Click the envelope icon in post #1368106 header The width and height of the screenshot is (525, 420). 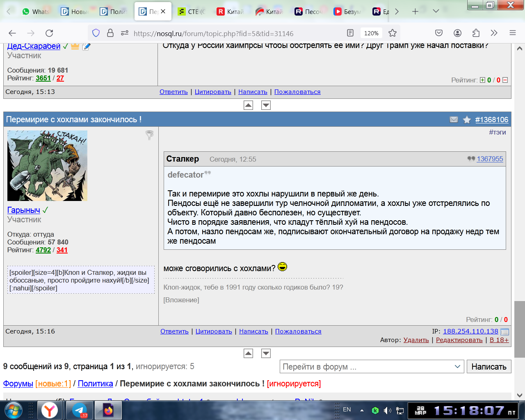pos(454,120)
